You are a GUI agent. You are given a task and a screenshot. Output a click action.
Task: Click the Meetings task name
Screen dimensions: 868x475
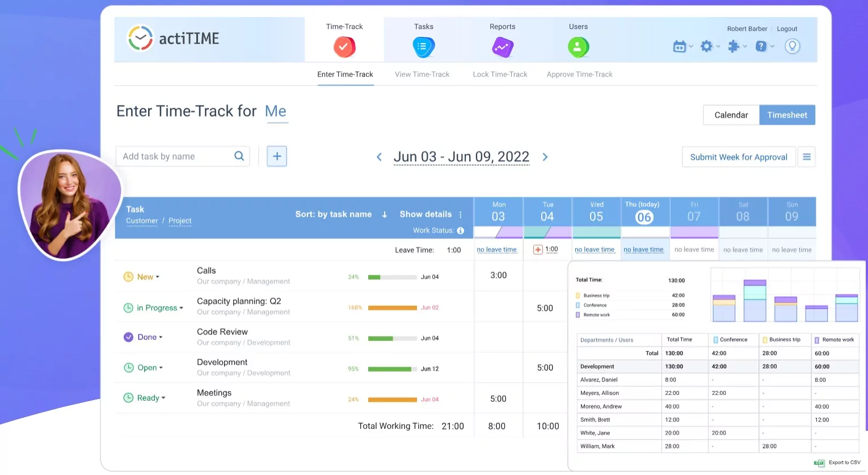(x=214, y=393)
